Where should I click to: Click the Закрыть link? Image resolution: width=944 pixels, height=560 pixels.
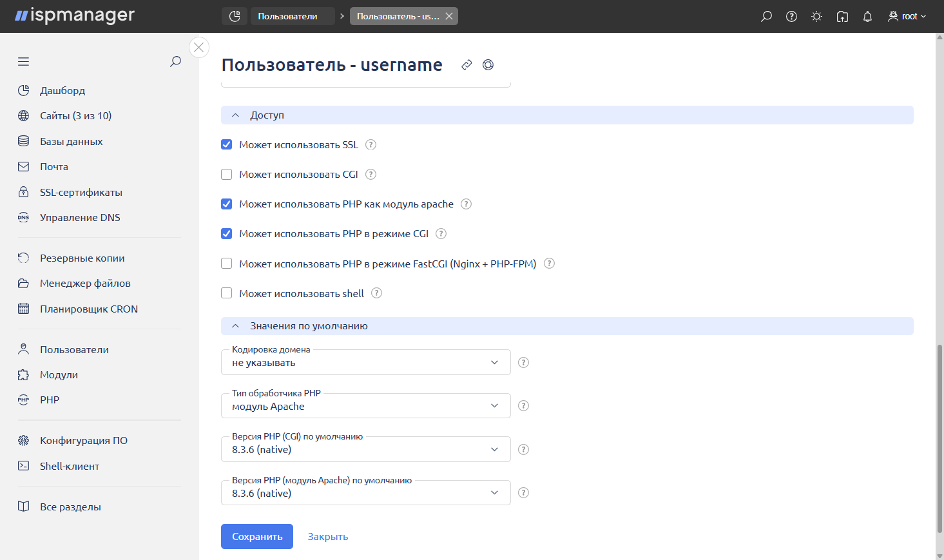[327, 536]
